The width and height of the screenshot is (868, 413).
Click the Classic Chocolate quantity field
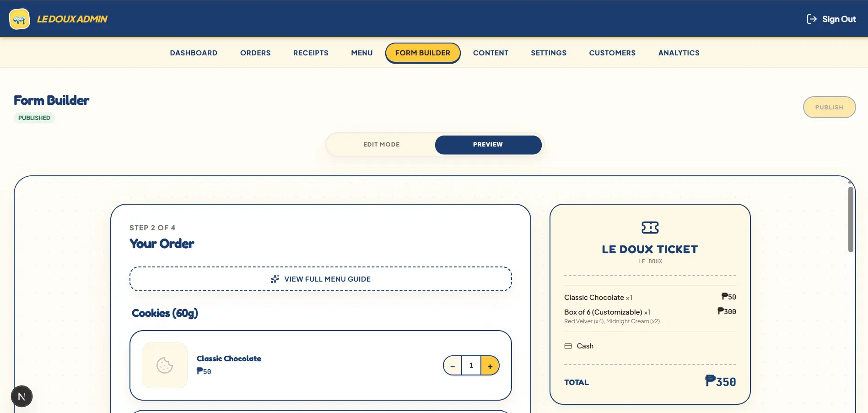tap(471, 365)
